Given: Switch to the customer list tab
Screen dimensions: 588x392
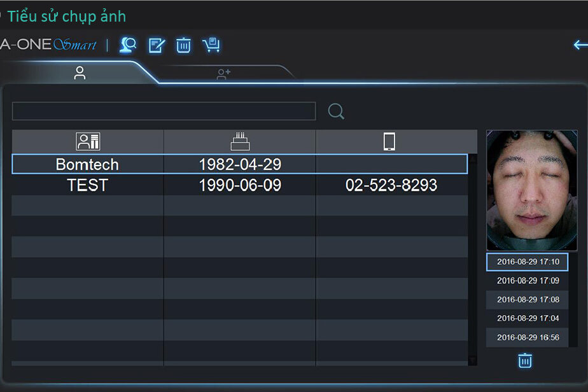Looking at the screenshot, I should 80,73.
